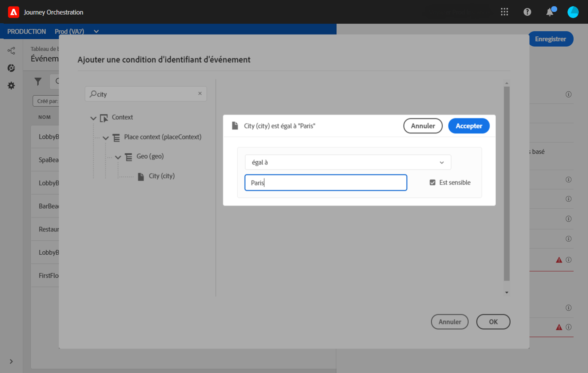Click the user profile avatar
This screenshot has width=588, height=373.
click(573, 12)
